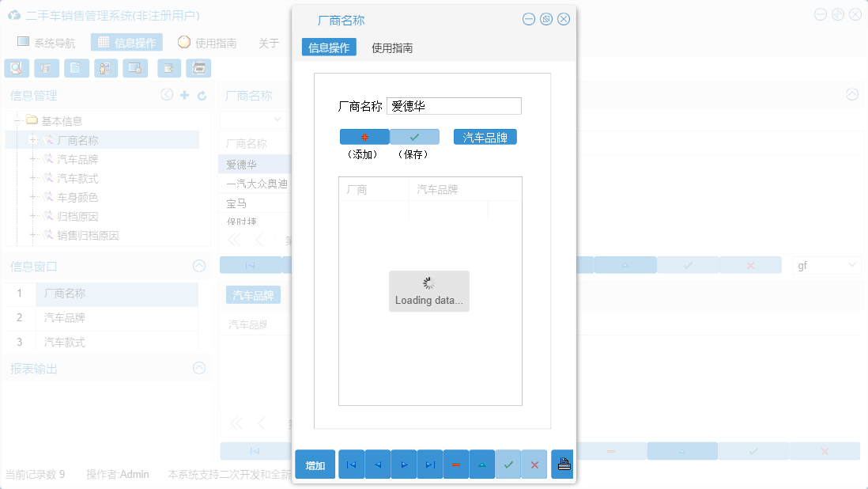Jump to the last record in the dialog

click(x=430, y=464)
